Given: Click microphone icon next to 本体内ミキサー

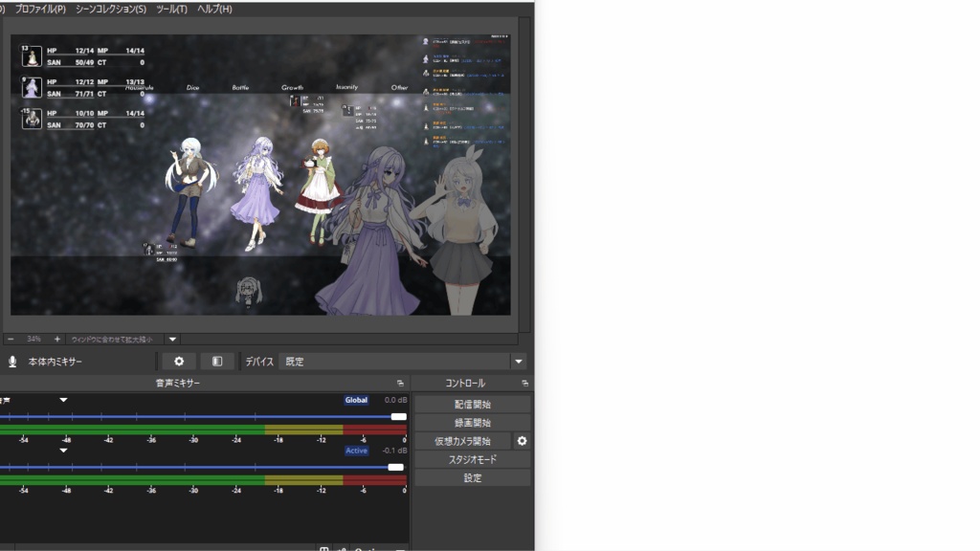Looking at the screenshot, I should 11,362.
